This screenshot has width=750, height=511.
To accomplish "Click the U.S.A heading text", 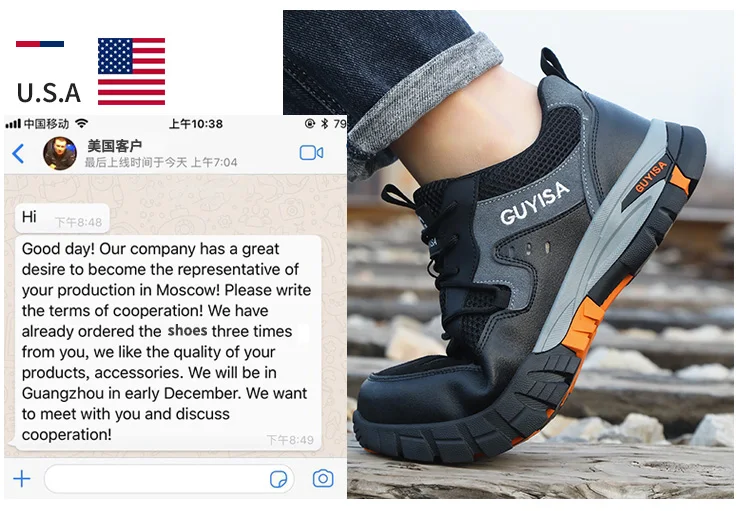I will coord(49,93).
